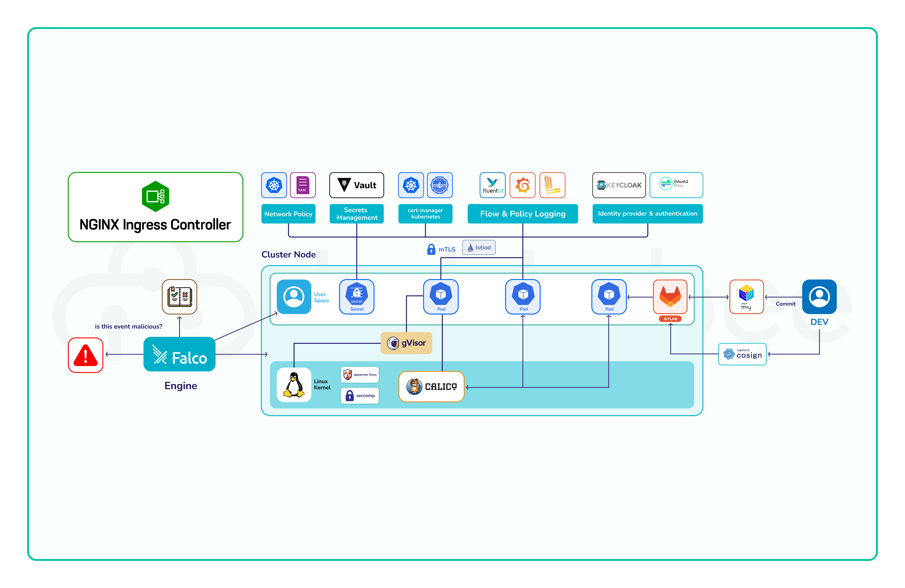The height and width of the screenshot is (588, 905).
Task: Click the Aqua Trivy icon
Action: tap(746, 297)
